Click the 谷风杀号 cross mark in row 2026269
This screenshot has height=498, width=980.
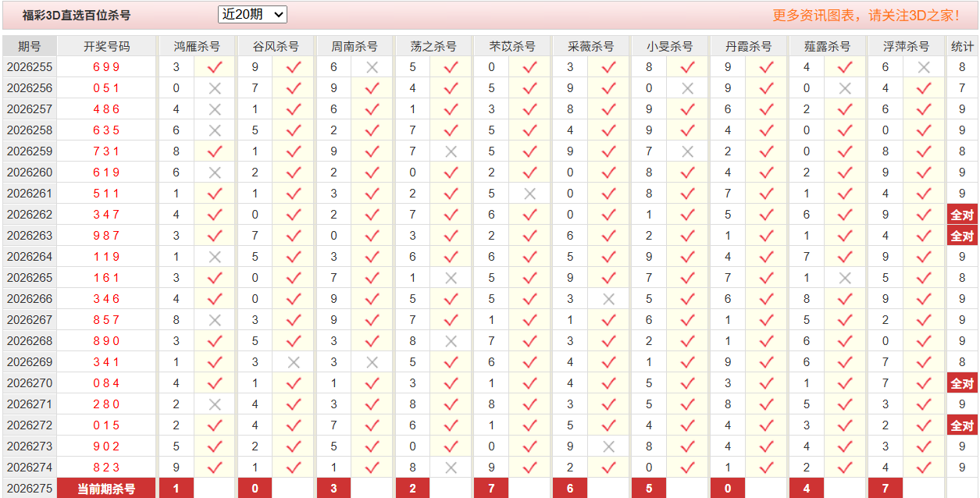coord(294,362)
